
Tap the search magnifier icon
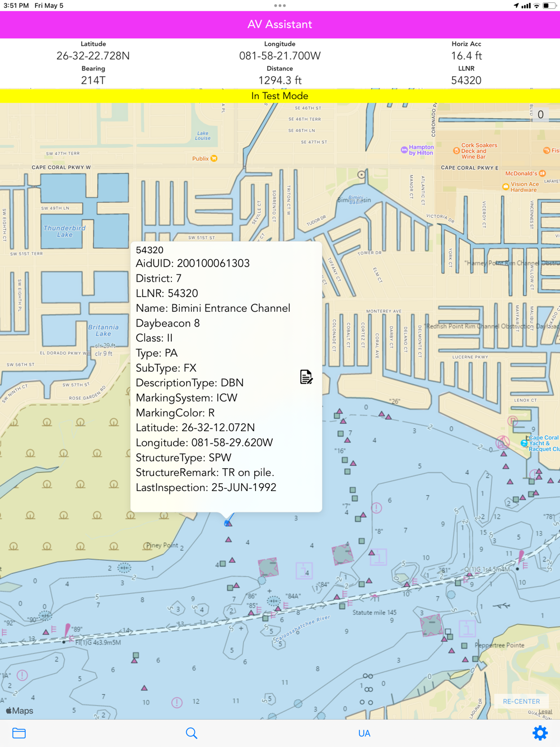coord(192,733)
